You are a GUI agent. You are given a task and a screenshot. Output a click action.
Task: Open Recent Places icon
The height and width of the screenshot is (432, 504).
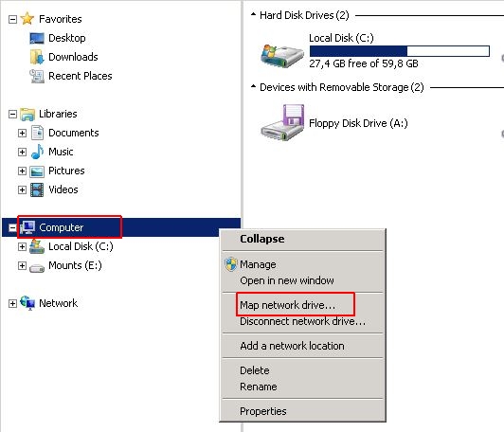coord(37,76)
